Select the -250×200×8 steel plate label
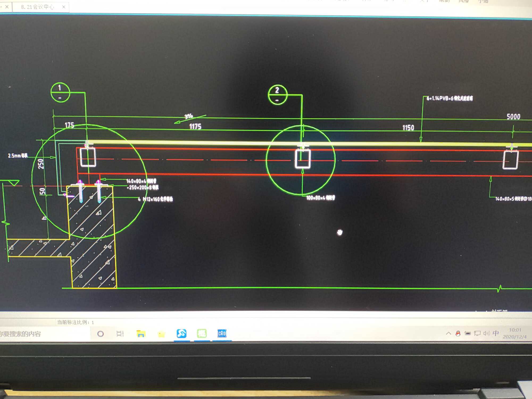532x399 pixels. tap(143, 188)
